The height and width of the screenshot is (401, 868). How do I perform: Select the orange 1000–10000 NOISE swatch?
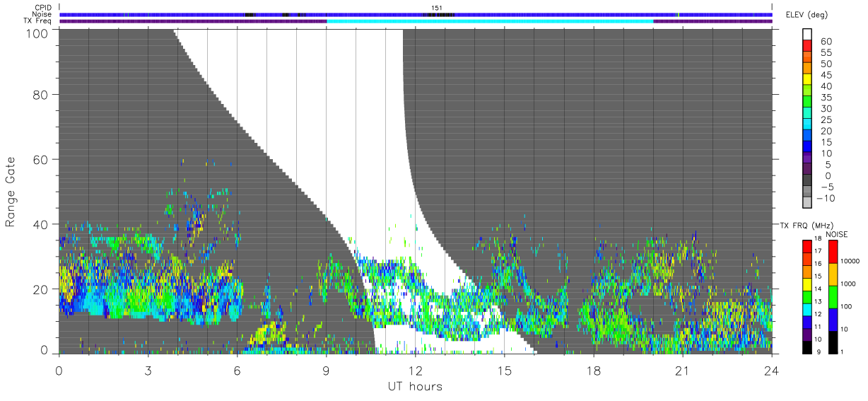coord(834,274)
